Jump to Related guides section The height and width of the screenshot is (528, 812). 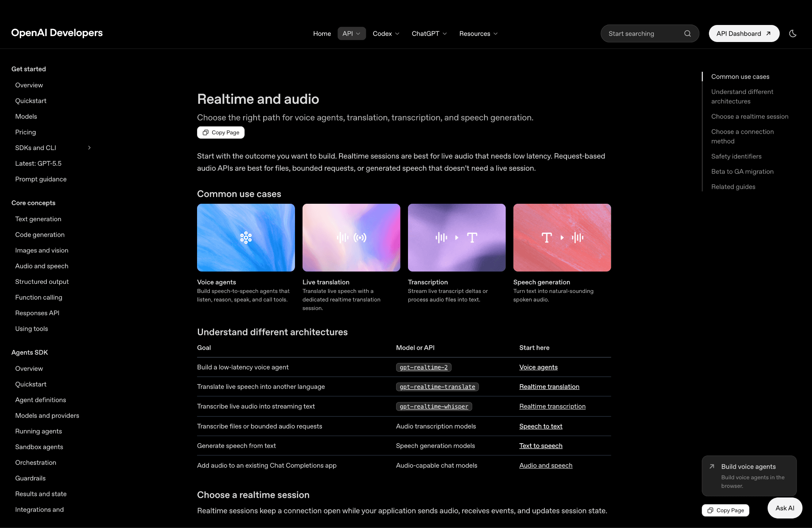733,187
